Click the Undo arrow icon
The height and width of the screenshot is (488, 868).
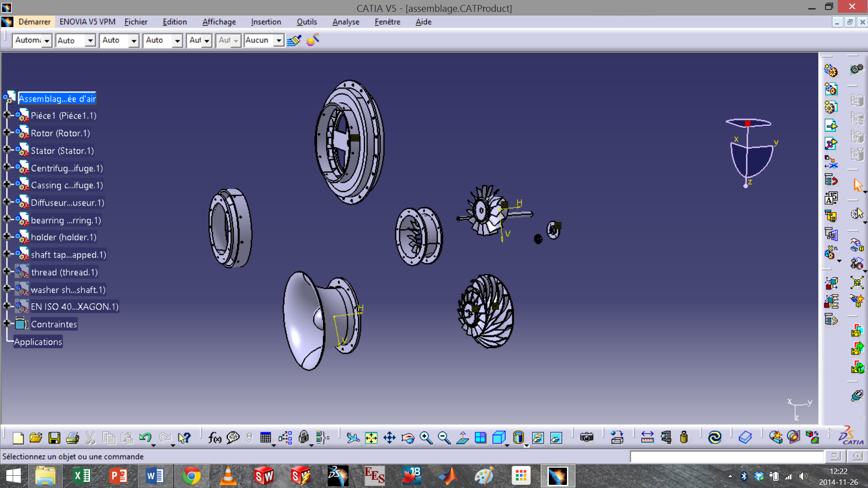coord(145,437)
